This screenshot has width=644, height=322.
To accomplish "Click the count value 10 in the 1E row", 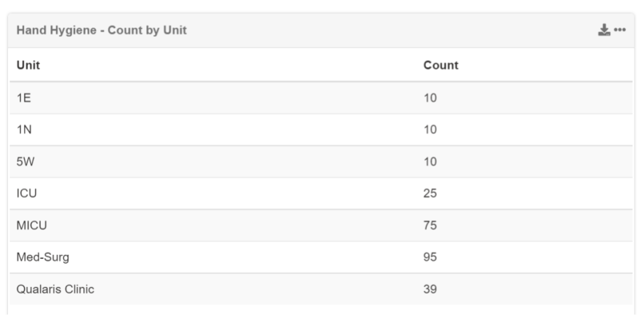I will click(x=430, y=98).
